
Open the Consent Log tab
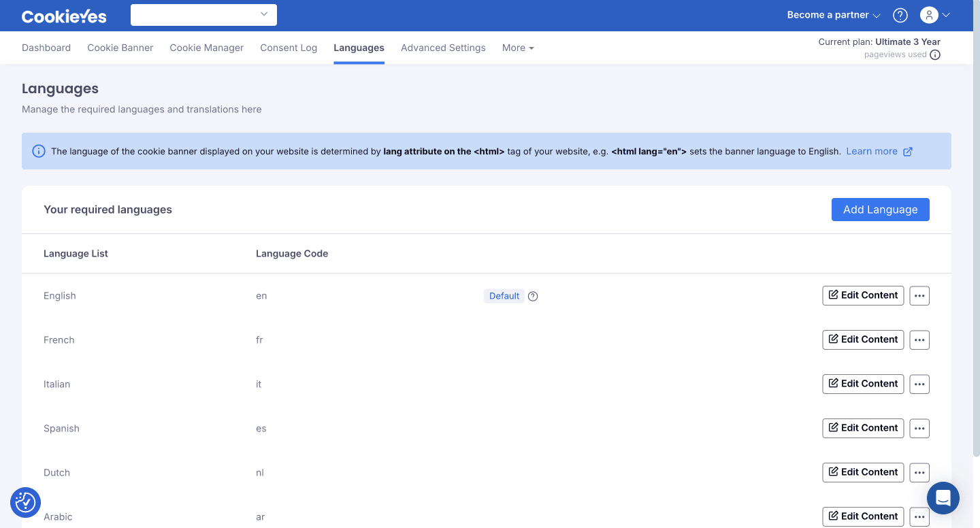289,48
